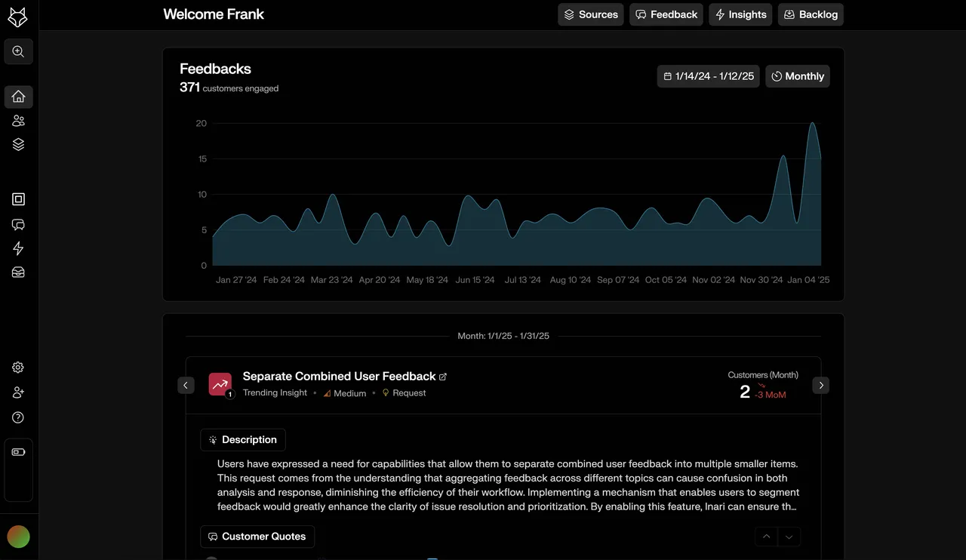The image size is (966, 560).
Task: Click the add user icon in the sidebar
Action: point(18,392)
